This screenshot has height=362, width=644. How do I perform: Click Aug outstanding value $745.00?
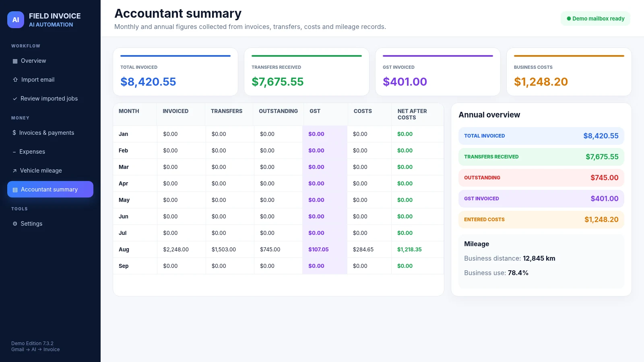(x=270, y=249)
